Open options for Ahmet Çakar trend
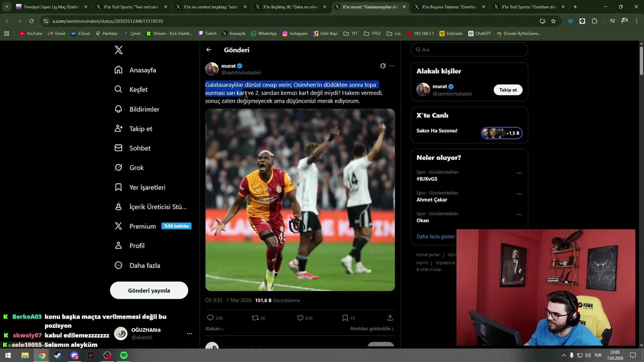 coord(519,194)
